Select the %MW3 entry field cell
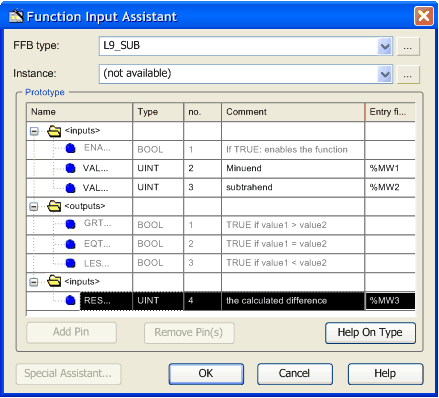The height and width of the screenshot is (398, 439). pyautogui.click(x=390, y=301)
